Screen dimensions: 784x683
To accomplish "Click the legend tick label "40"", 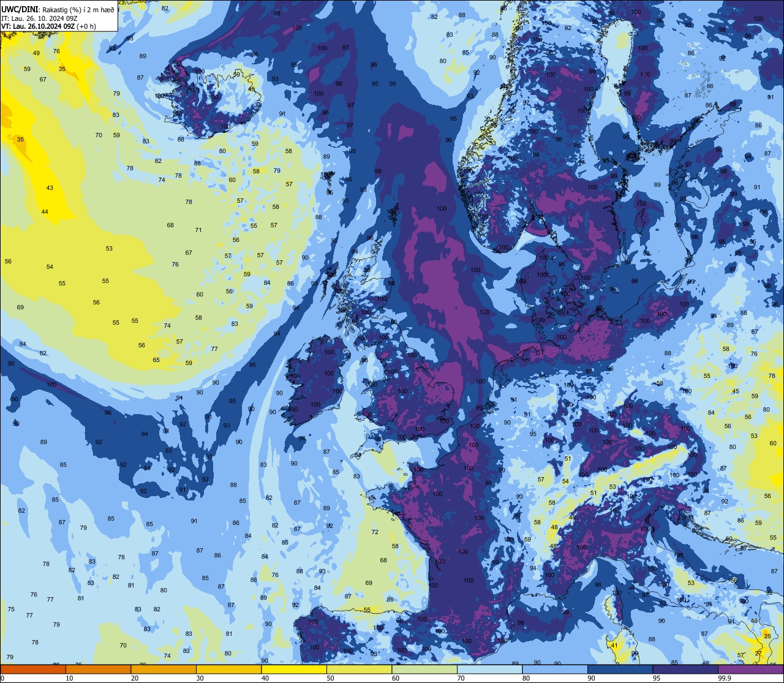I will click(x=265, y=677).
